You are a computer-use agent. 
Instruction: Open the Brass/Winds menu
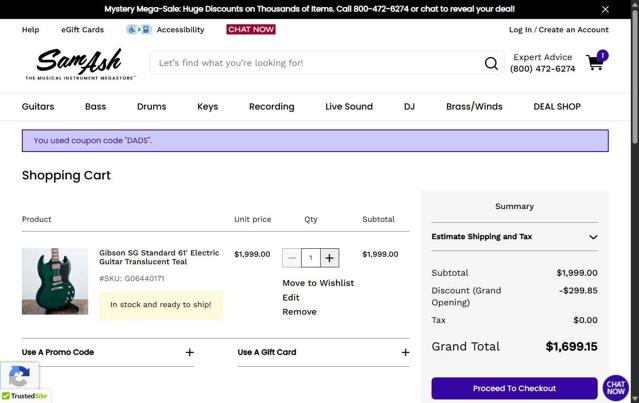click(x=474, y=107)
